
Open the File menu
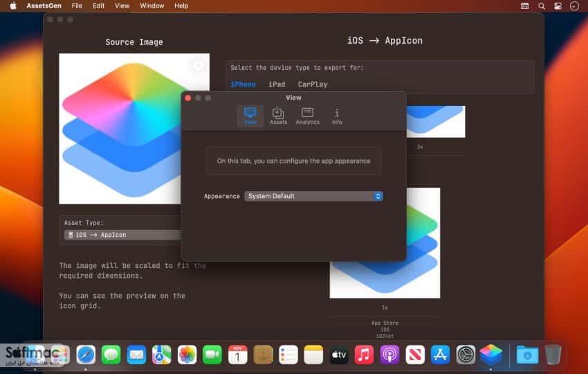coord(77,6)
